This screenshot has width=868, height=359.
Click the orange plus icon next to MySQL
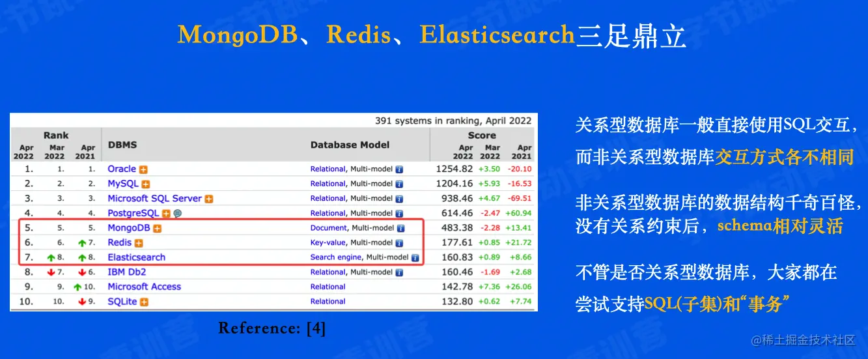(x=146, y=184)
